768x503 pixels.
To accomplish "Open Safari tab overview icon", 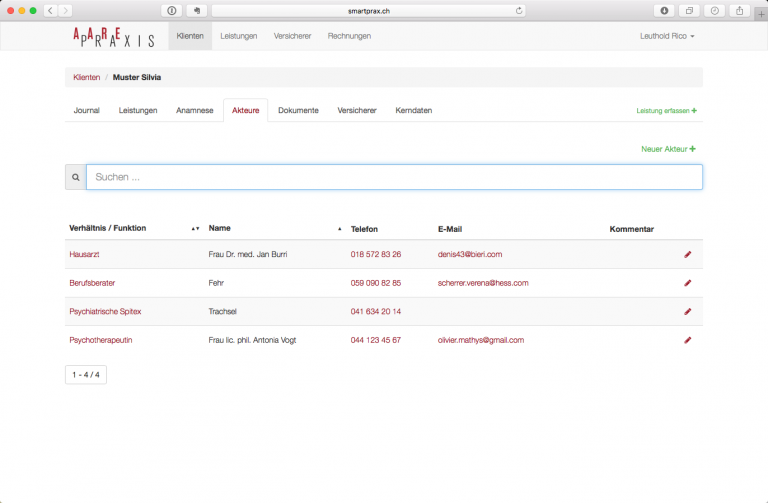I will click(689, 10).
